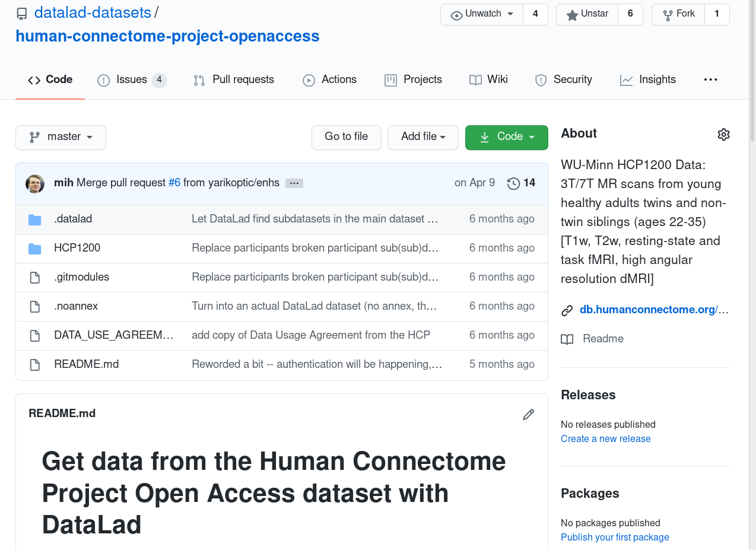
Task: Switch to the Issues tab
Action: pyautogui.click(x=131, y=80)
